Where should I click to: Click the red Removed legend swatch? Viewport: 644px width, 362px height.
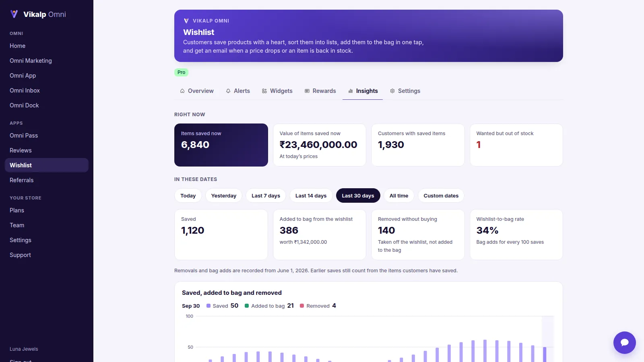coord(302,306)
